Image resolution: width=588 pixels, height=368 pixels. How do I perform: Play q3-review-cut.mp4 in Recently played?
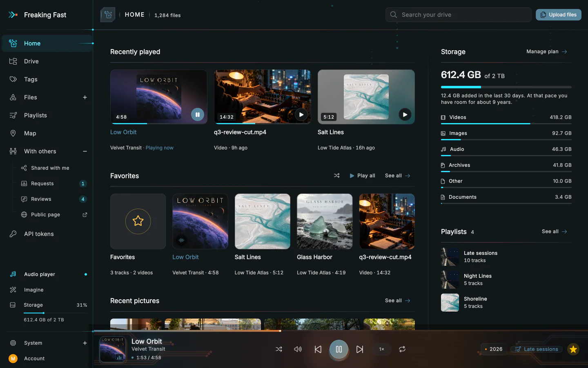point(301,114)
